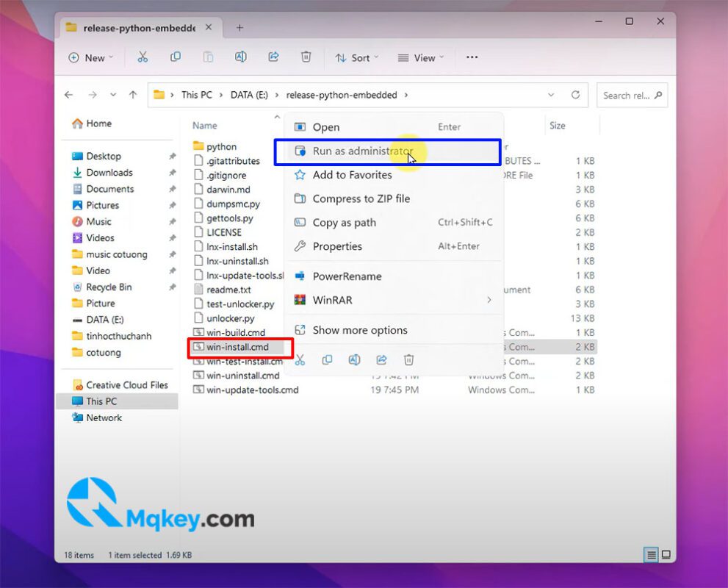Choose PowerRename in the context menu
This screenshot has width=728, height=588.
tap(394, 276)
